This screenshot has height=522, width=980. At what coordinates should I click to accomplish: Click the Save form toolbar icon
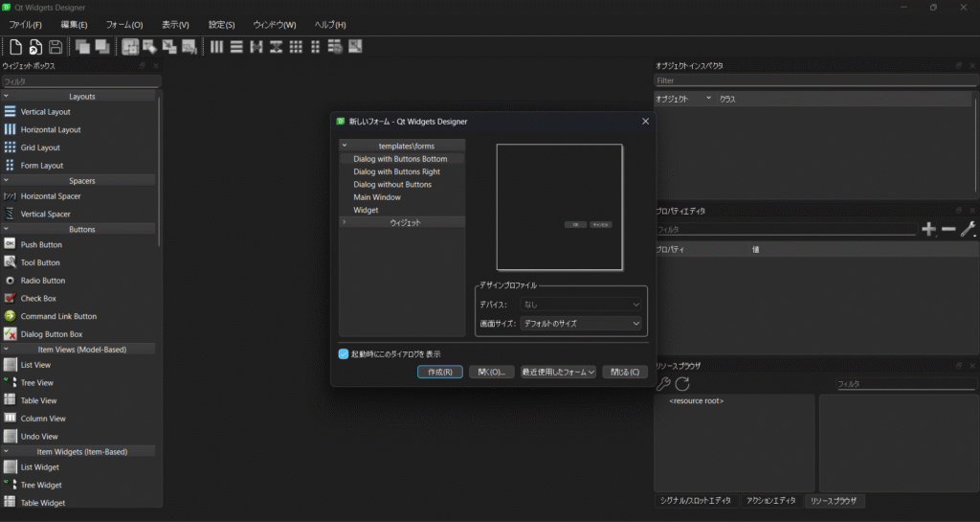tap(56, 46)
